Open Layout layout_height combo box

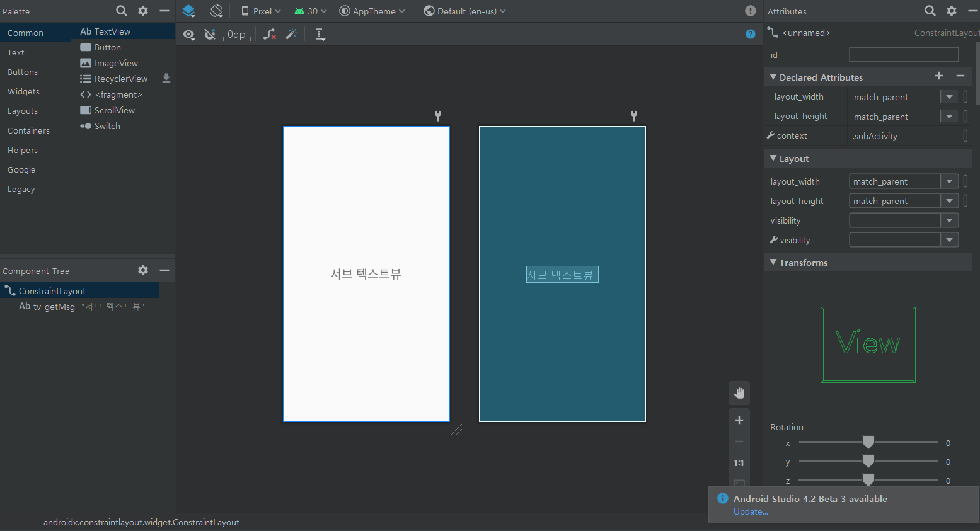click(904, 201)
